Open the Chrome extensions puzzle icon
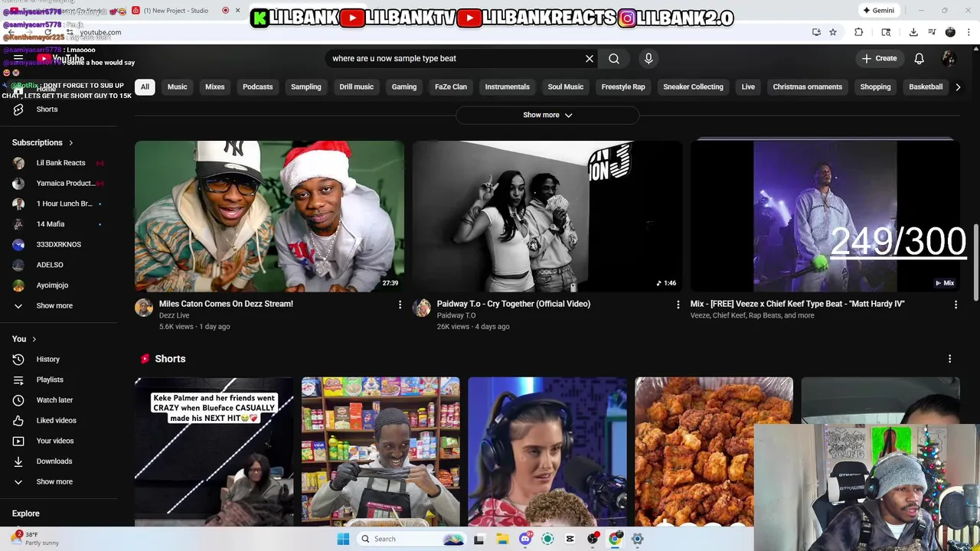The height and width of the screenshot is (551, 980). (859, 32)
